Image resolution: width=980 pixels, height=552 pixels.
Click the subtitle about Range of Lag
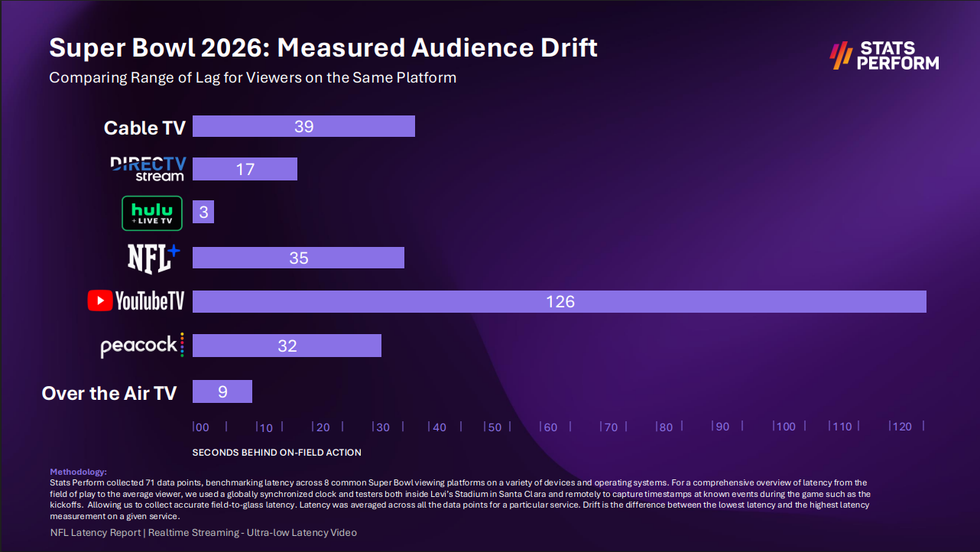(253, 77)
